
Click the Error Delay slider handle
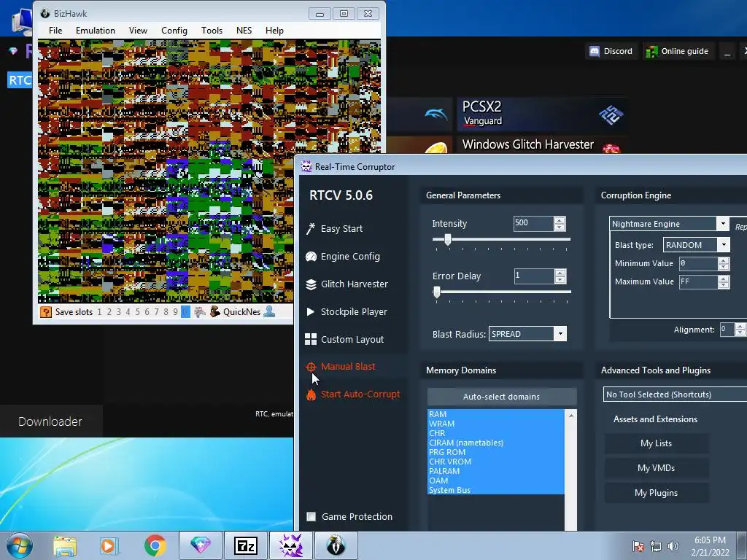[437, 292]
